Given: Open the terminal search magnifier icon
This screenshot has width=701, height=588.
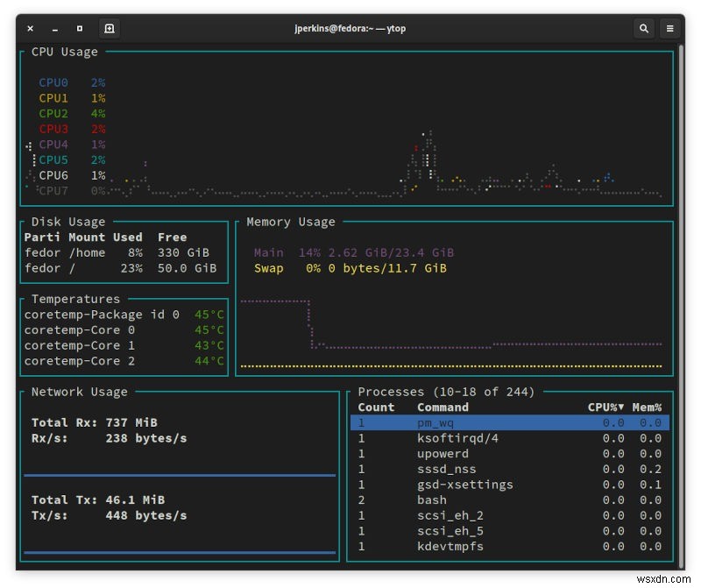Looking at the screenshot, I should (x=644, y=28).
